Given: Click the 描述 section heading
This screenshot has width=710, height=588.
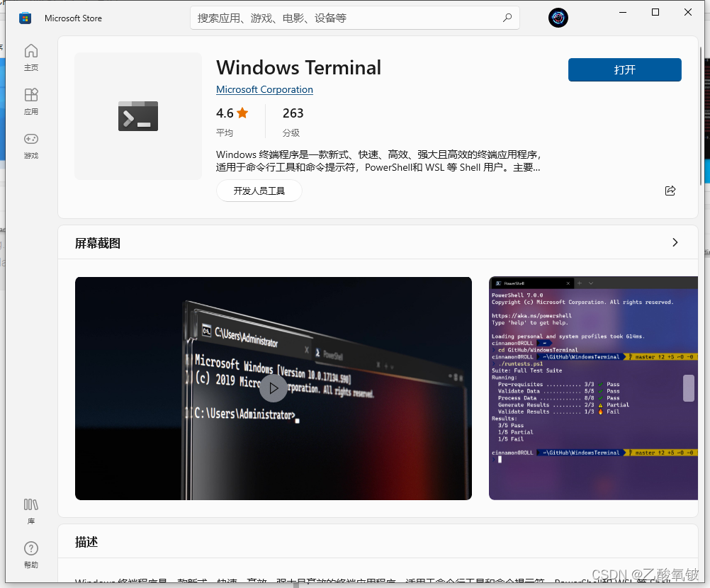Looking at the screenshot, I should tap(86, 542).
